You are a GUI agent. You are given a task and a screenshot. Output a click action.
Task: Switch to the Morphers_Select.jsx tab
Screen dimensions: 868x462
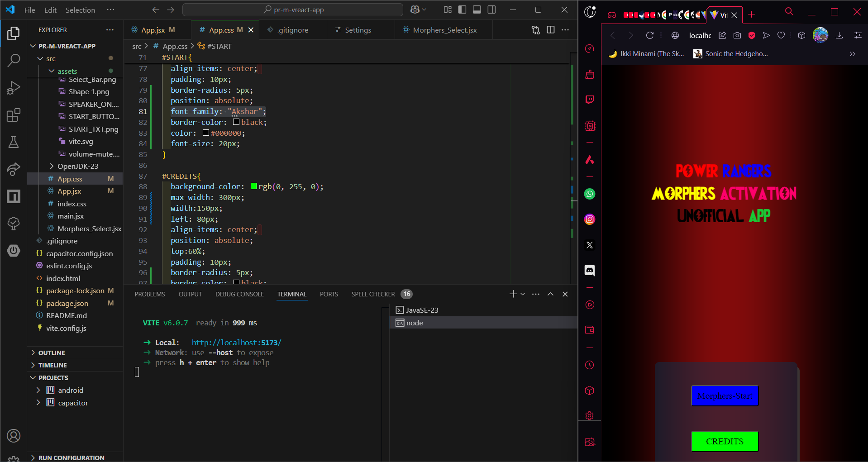point(444,30)
